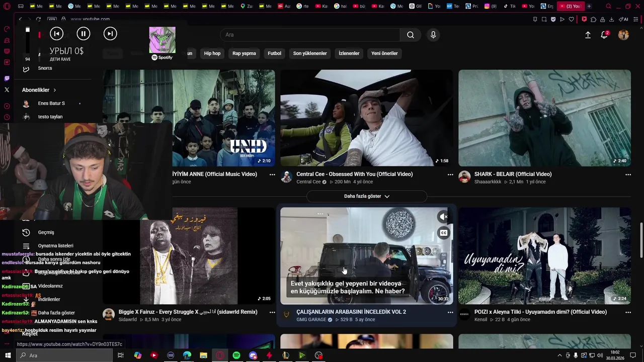The image size is (644, 362).
Task: Switch to the TikTok browser tab
Action: pyautogui.click(x=510, y=6)
